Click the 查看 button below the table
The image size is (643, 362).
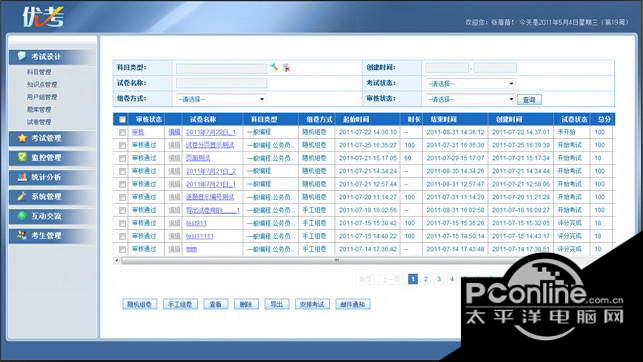(x=216, y=304)
